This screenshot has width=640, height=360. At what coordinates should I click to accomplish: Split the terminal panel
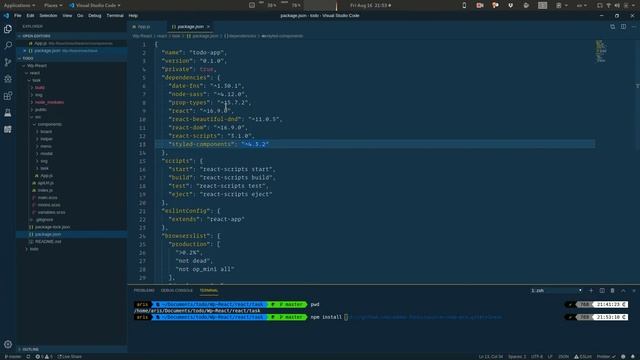click(x=602, y=291)
